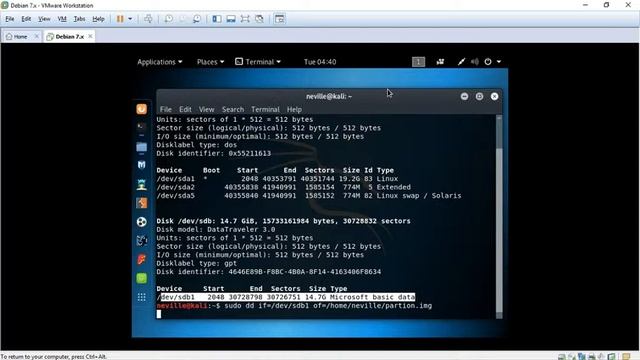Expand the Places menu
This screenshot has width=640, height=360.
click(210, 62)
